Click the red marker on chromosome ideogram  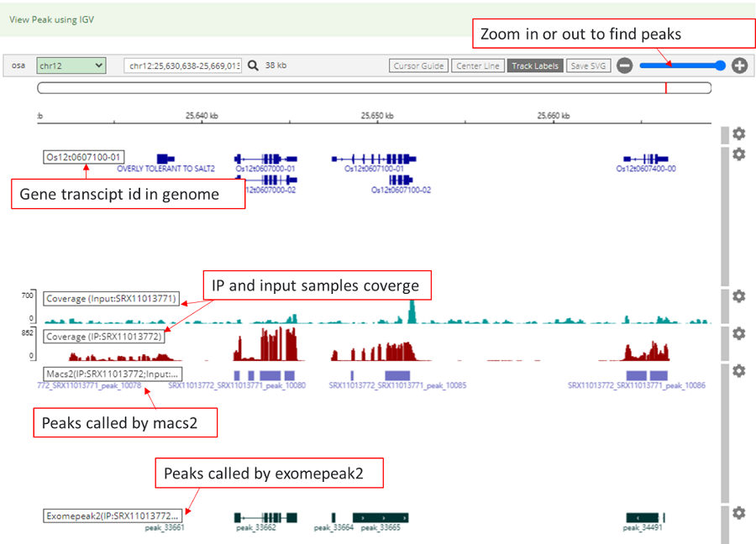pyautogui.click(x=666, y=88)
